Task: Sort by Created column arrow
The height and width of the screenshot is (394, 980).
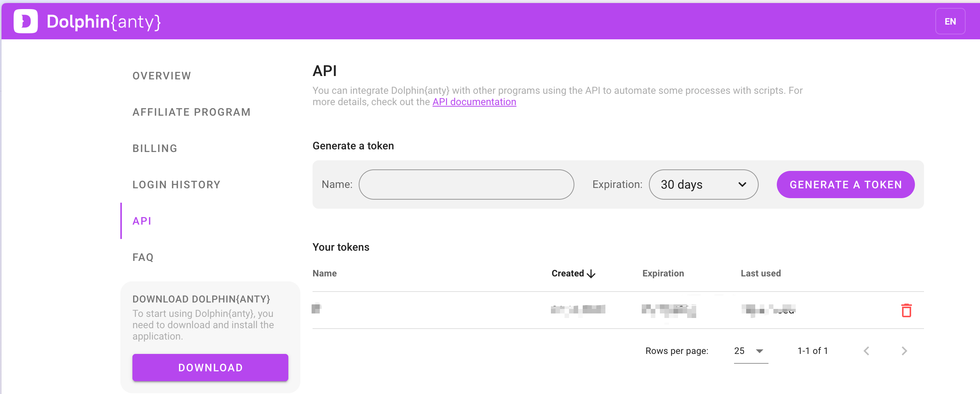Action: [591, 273]
